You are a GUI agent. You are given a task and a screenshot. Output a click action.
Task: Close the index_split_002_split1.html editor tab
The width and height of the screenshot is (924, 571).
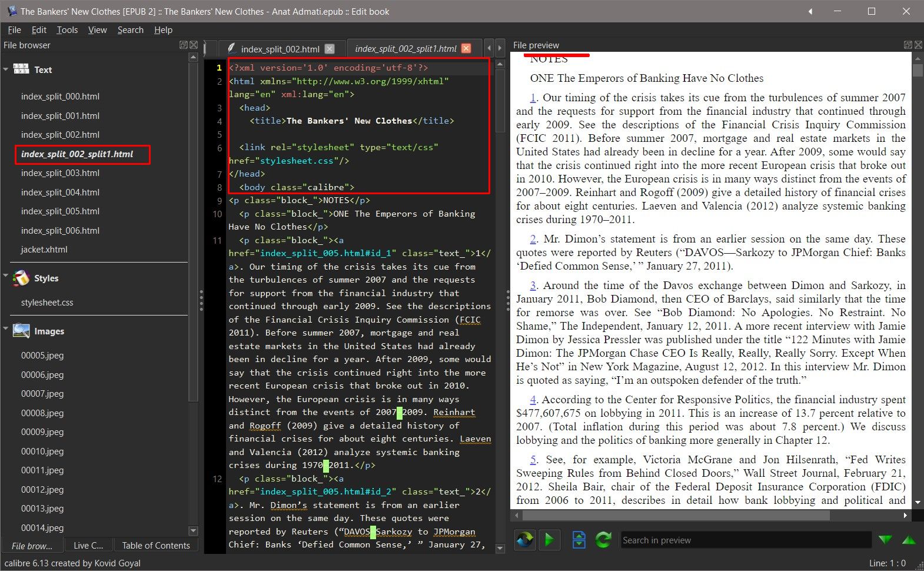466,48
